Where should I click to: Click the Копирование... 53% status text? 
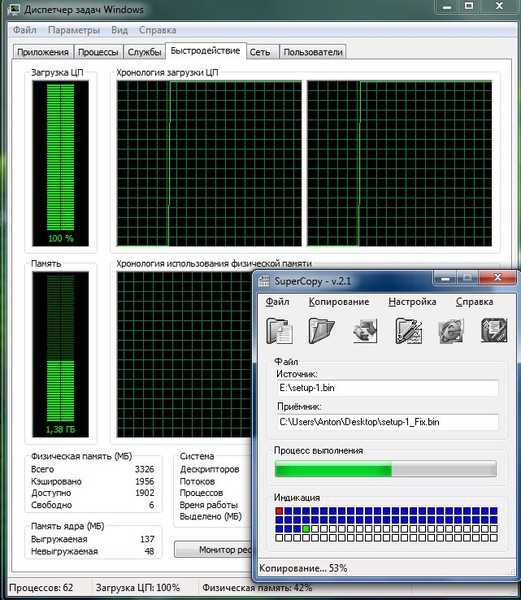pos(303,569)
